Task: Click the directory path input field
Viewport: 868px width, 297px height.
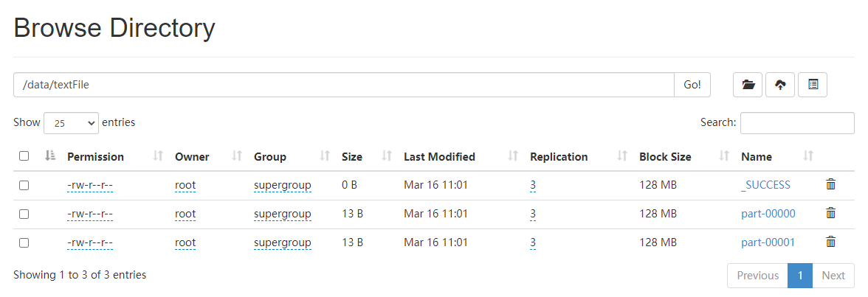Action: [x=343, y=85]
